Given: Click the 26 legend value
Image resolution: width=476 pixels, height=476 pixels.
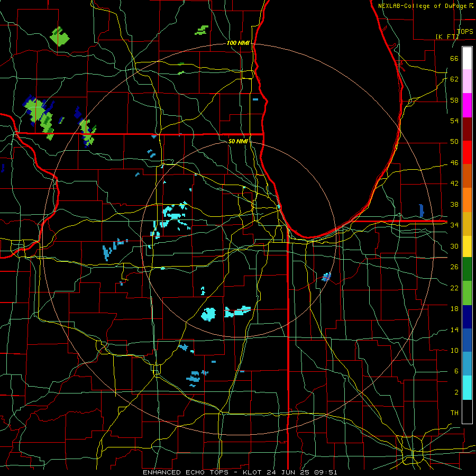Looking at the screenshot, I should tap(454, 267).
